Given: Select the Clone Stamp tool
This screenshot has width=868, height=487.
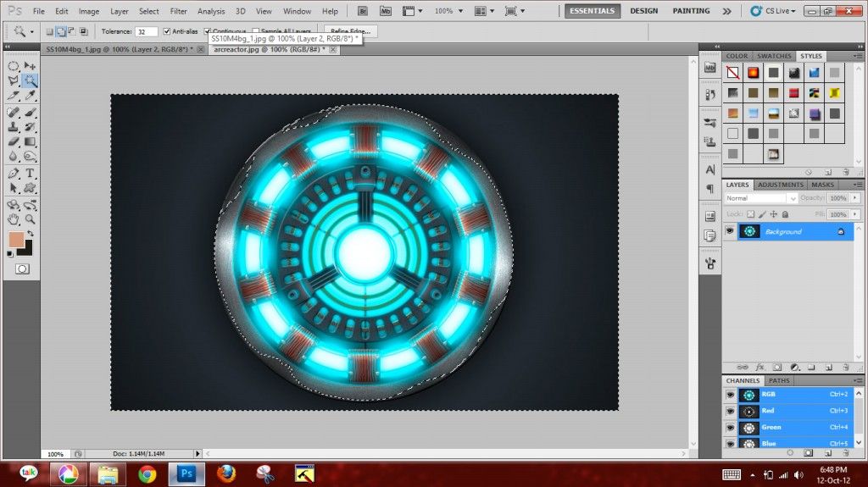Looking at the screenshot, I should pyautogui.click(x=14, y=127).
